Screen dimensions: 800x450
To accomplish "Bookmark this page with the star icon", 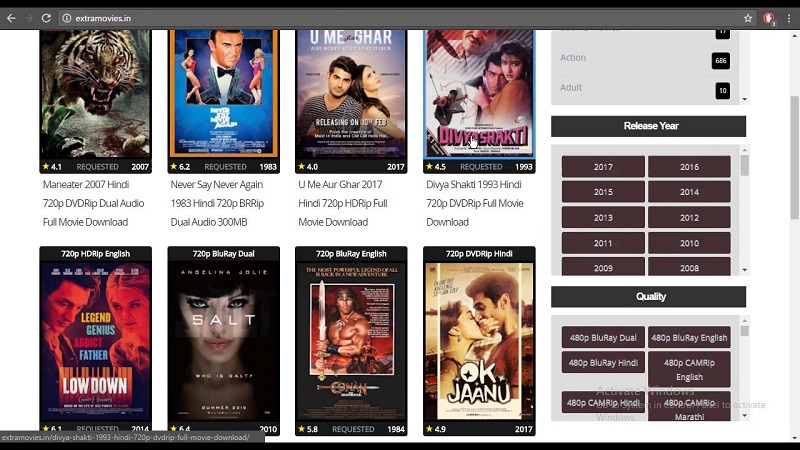I will point(747,18).
